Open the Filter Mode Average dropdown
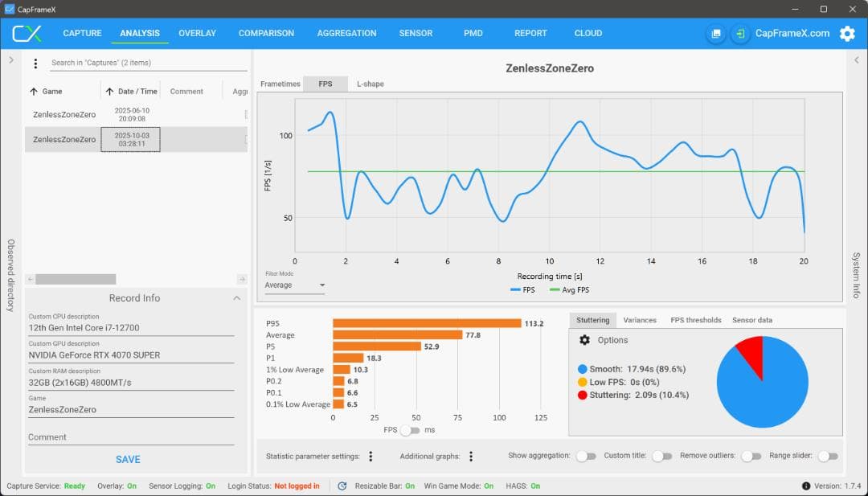This screenshot has height=496, width=868. coord(295,285)
